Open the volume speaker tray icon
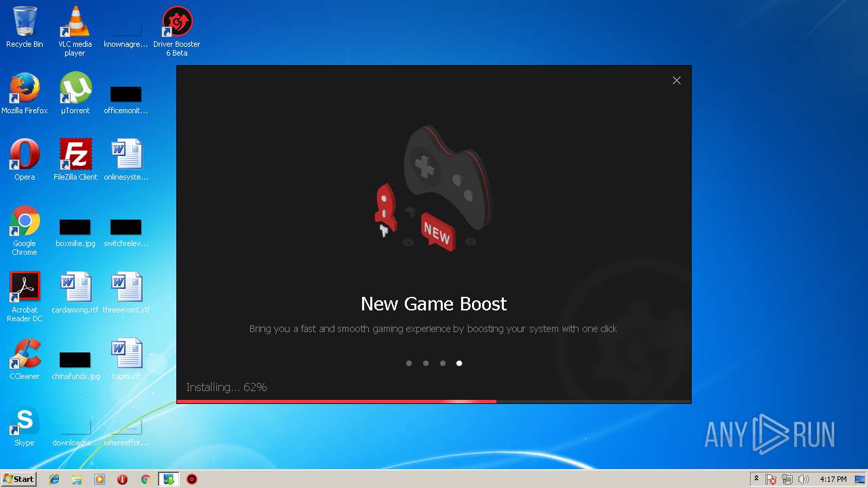 click(804, 479)
